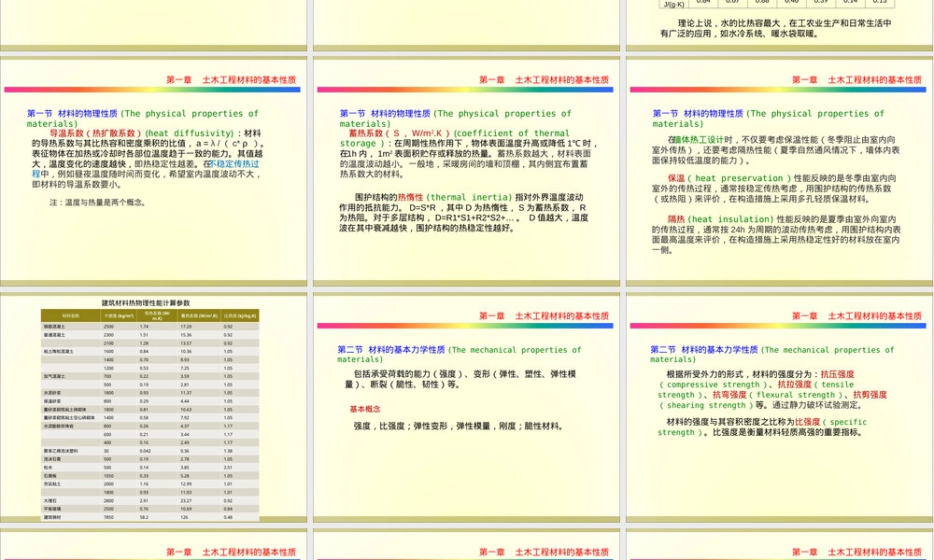Click the 水泥砂浆 row name

[x=52, y=393]
